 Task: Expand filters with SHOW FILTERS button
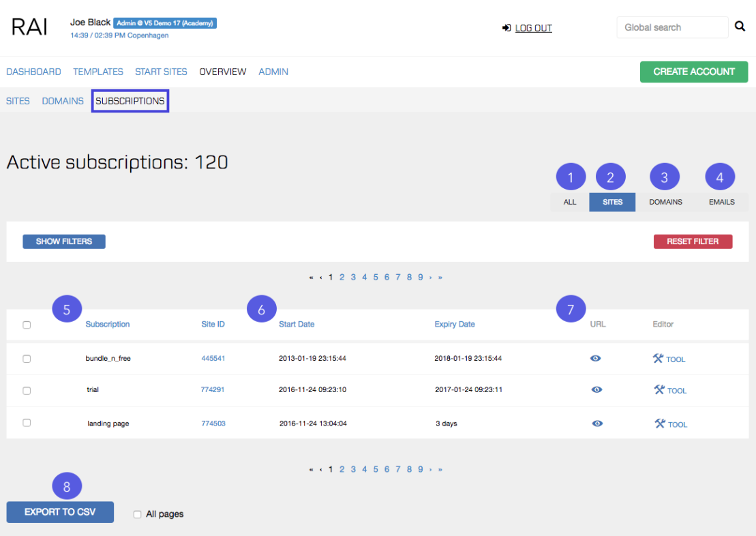tap(64, 241)
